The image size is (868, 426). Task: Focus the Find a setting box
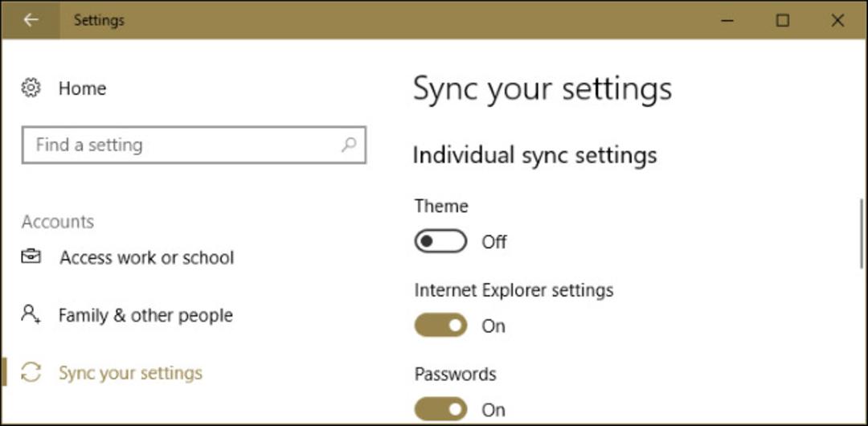pyautogui.click(x=194, y=145)
